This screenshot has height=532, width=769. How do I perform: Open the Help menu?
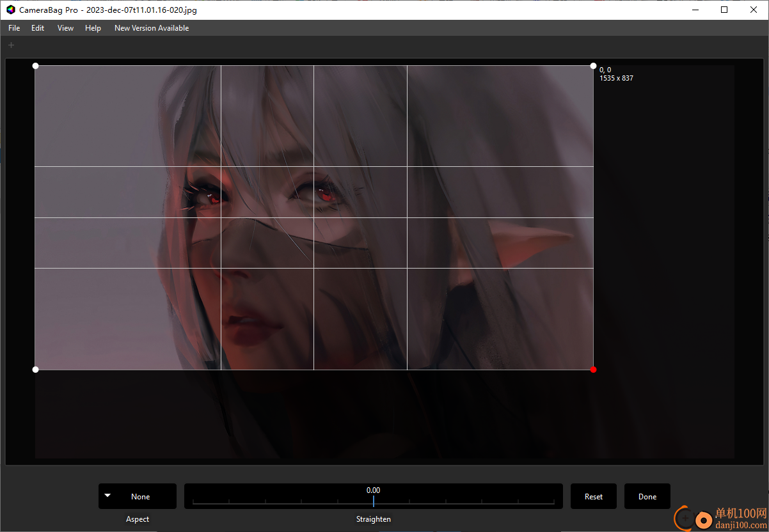93,28
